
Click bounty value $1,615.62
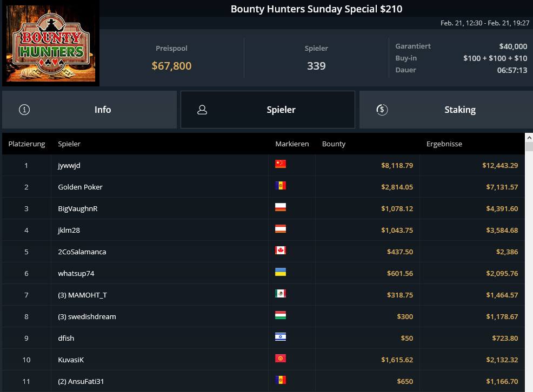pos(397,360)
